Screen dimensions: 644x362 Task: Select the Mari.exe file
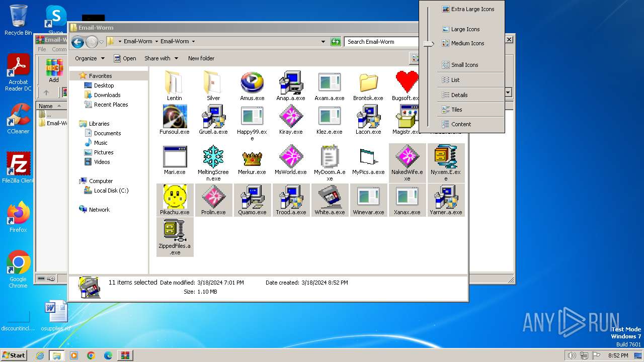175,160
